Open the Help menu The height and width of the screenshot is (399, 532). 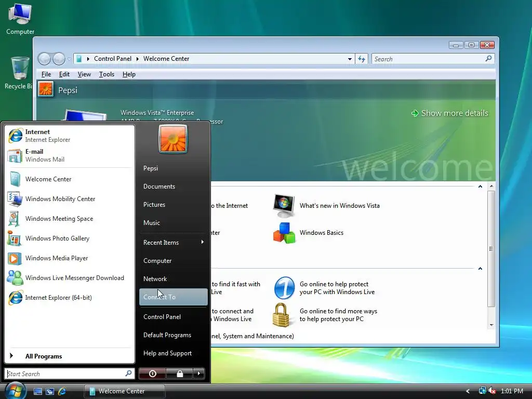129,74
